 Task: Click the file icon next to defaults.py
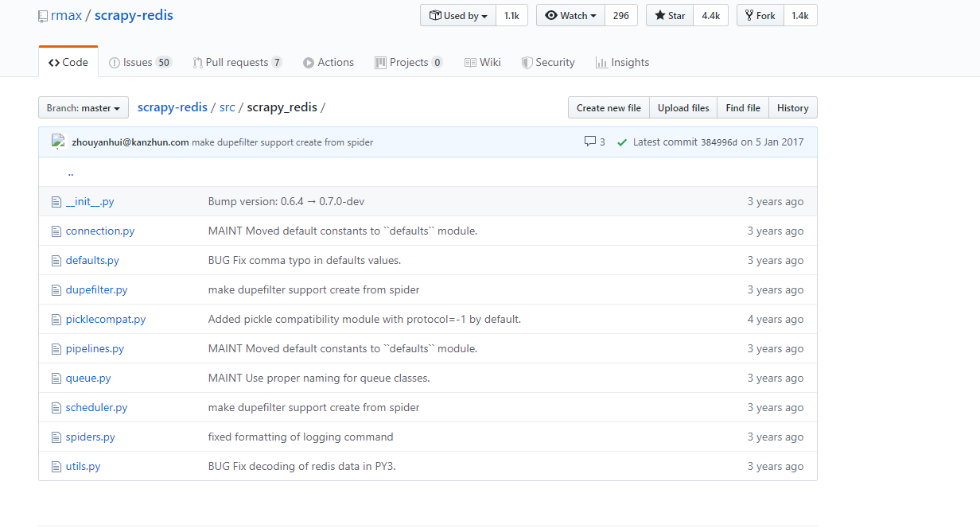coord(56,261)
